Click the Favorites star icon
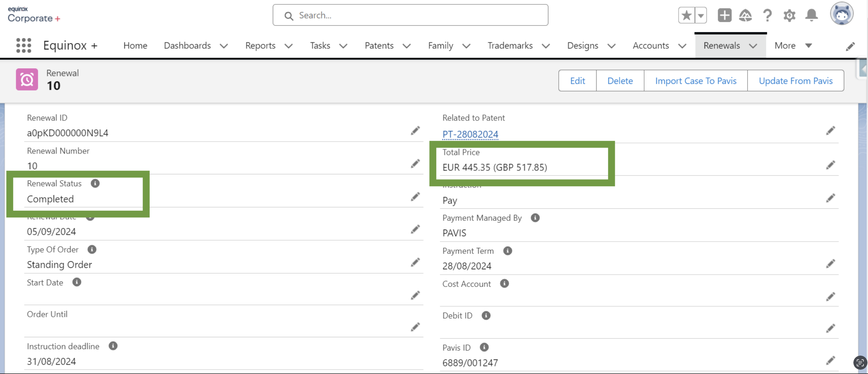The image size is (868, 374). pos(686,15)
